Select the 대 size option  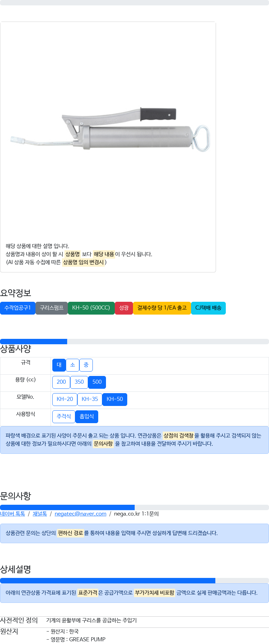pyautogui.click(x=59, y=365)
